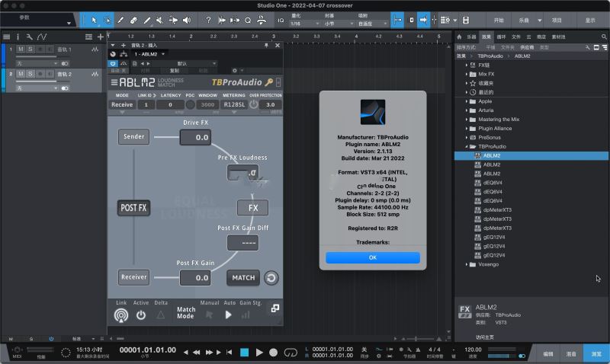
Task: Select the Mute tool in toolbar
Action: [x=161, y=20]
